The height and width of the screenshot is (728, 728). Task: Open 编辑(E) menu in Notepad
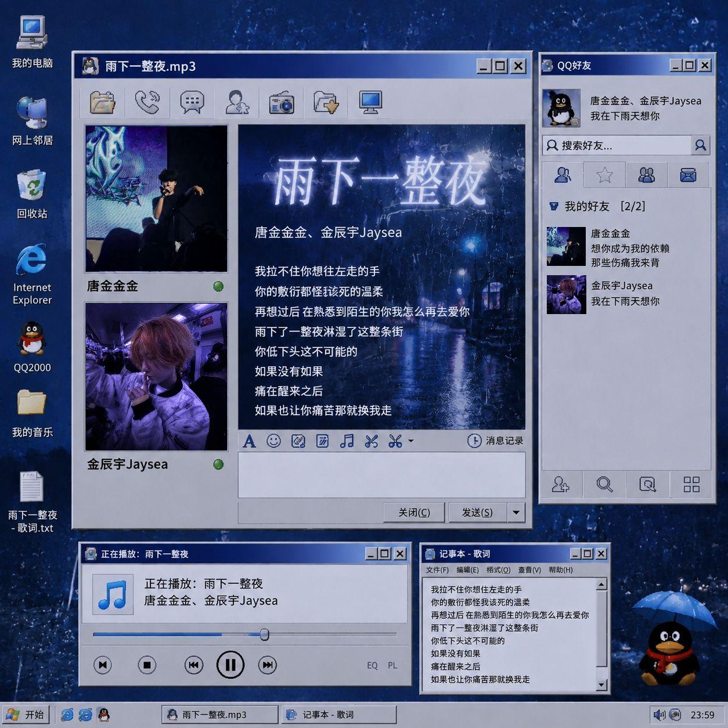467,570
